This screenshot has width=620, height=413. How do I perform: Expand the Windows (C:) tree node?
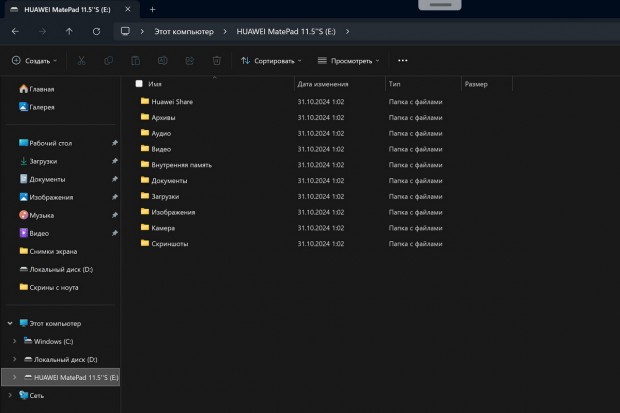tap(15, 341)
